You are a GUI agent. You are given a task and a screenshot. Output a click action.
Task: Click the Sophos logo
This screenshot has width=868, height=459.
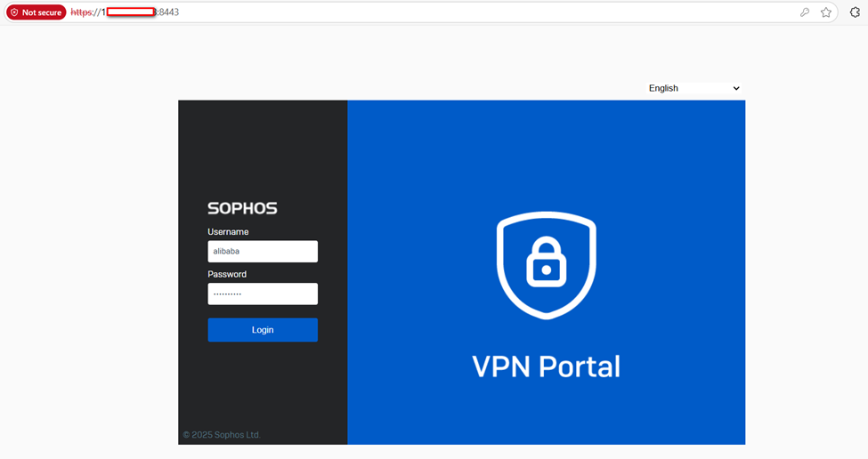(242, 208)
